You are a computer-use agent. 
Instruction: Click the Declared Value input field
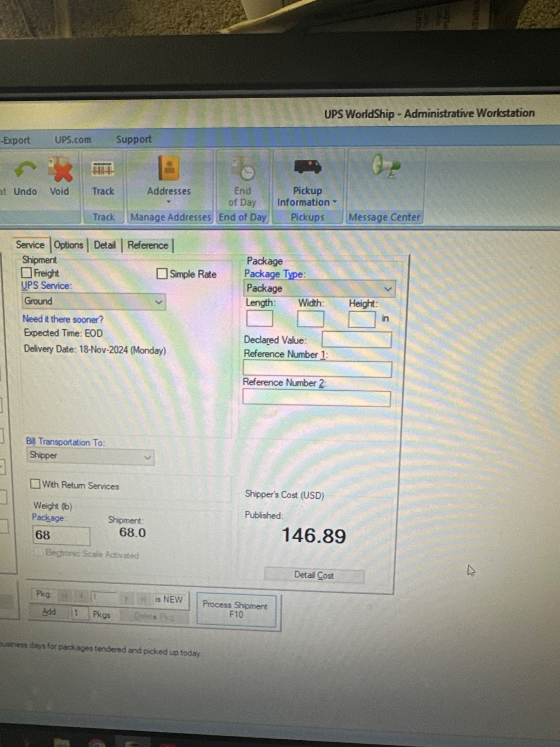356,339
